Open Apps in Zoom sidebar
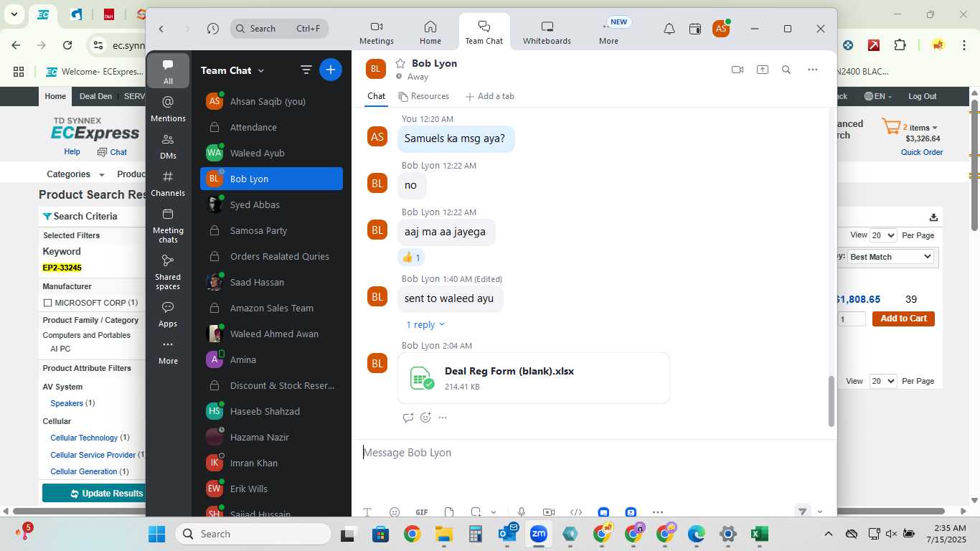 [168, 314]
